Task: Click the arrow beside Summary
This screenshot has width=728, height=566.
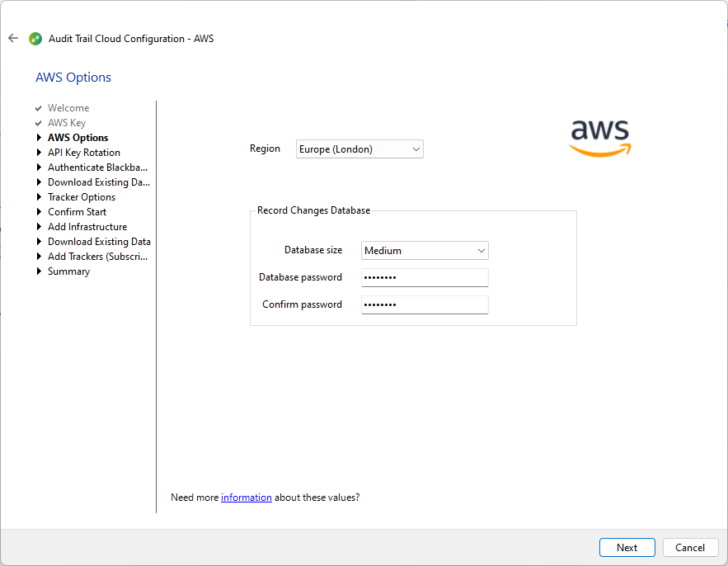Action: (39, 271)
